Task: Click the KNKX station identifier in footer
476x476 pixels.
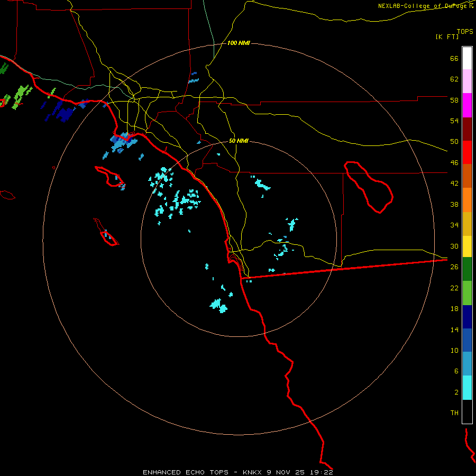Action: (253, 472)
